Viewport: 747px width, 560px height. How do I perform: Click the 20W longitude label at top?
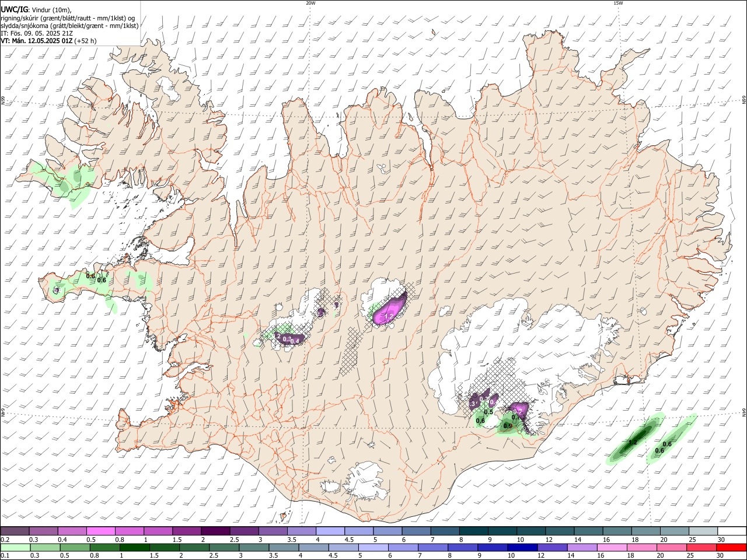(310, 3)
